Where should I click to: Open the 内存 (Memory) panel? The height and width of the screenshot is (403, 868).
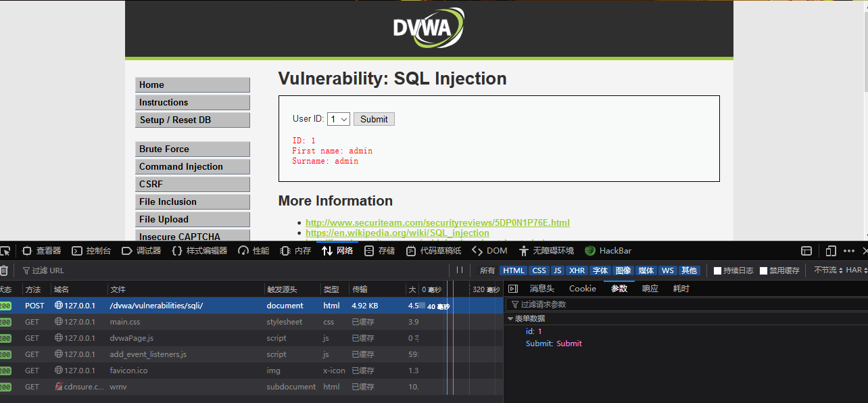[x=295, y=251]
